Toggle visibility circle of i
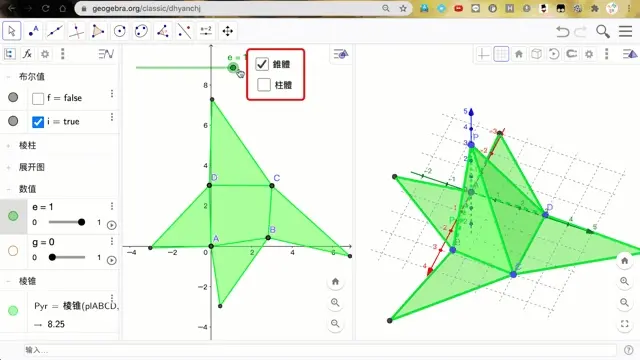The image size is (640, 360). tap(13, 121)
